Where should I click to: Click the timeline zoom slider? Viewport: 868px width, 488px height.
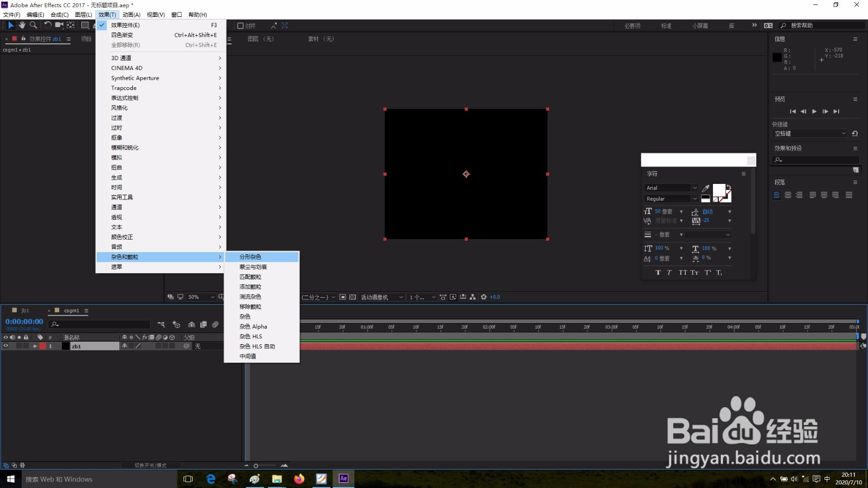(x=256, y=465)
